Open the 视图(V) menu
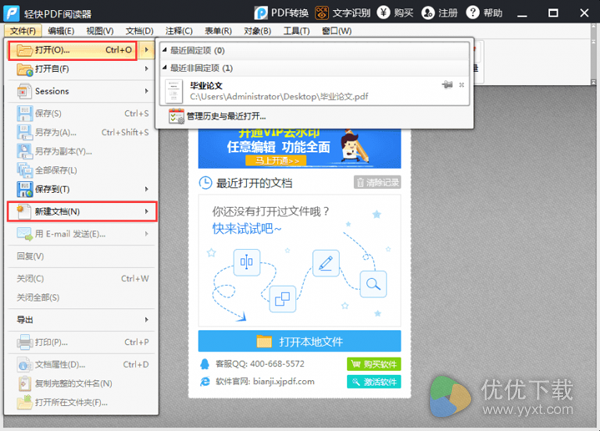Viewport: 600px width, 431px height. tap(100, 31)
